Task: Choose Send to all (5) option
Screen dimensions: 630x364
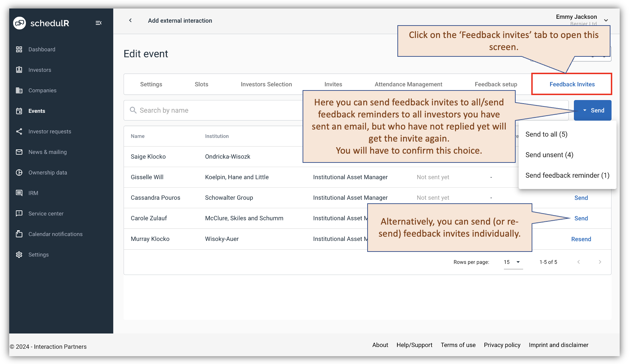Action: pos(547,134)
